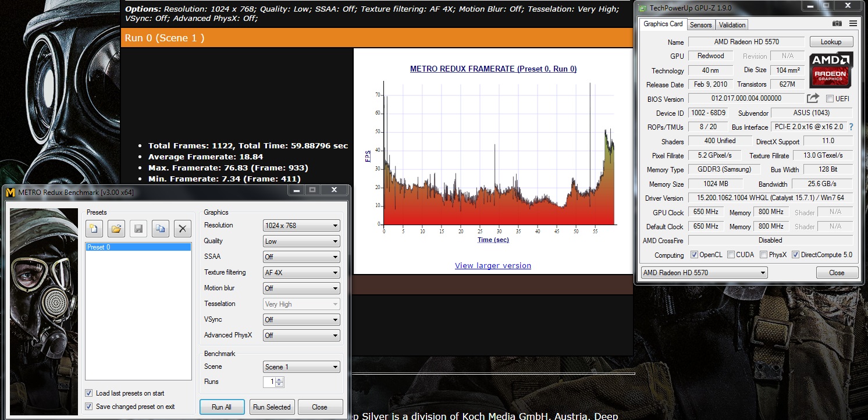Open the Texture filtering dropdown showing AF 4X
This screenshot has width=868, height=420.
[x=301, y=273]
